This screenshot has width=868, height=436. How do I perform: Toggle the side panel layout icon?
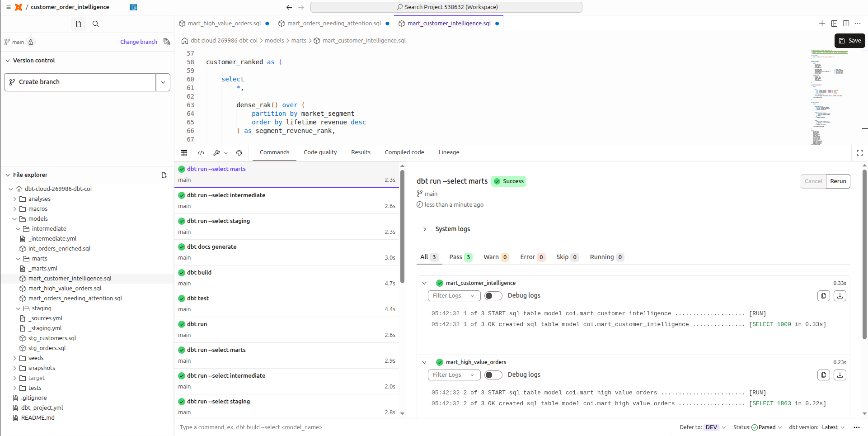coord(133,7)
